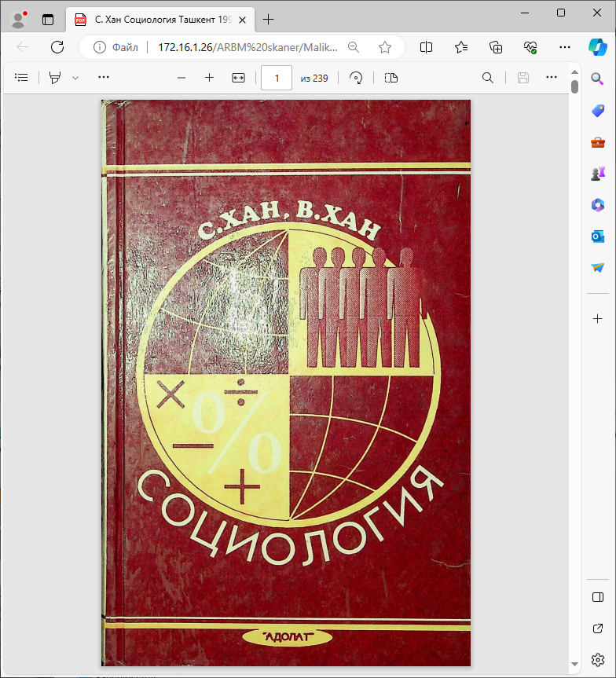The image size is (616, 678).
Task: Open the profile avatar menu
Action: [x=19, y=20]
